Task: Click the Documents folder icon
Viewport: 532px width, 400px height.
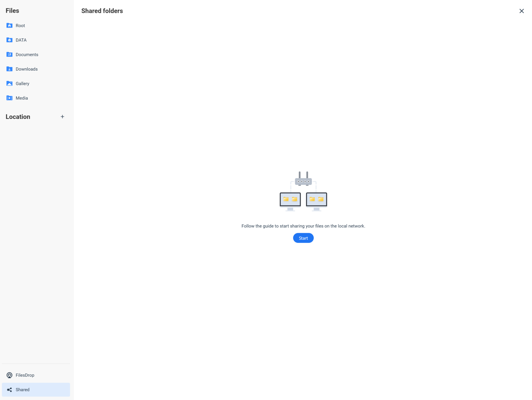Action: pos(9,54)
